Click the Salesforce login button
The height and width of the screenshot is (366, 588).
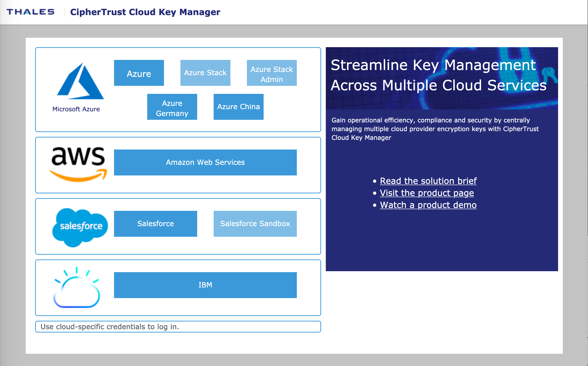[155, 224]
